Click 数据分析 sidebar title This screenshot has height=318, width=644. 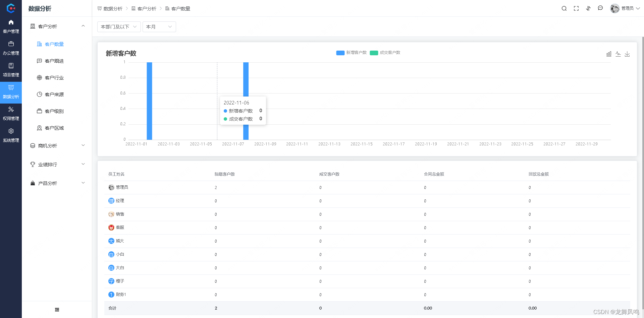pyautogui.click(x=40, y=9)
